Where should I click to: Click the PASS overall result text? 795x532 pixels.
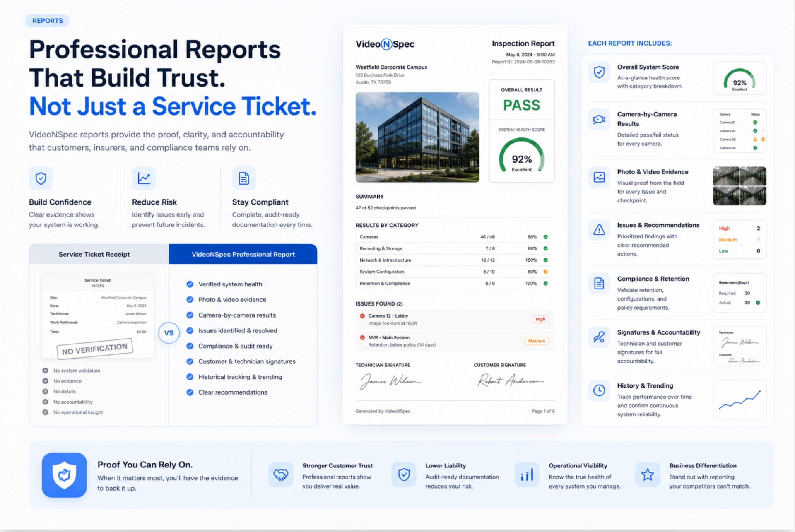coord(522,105)
